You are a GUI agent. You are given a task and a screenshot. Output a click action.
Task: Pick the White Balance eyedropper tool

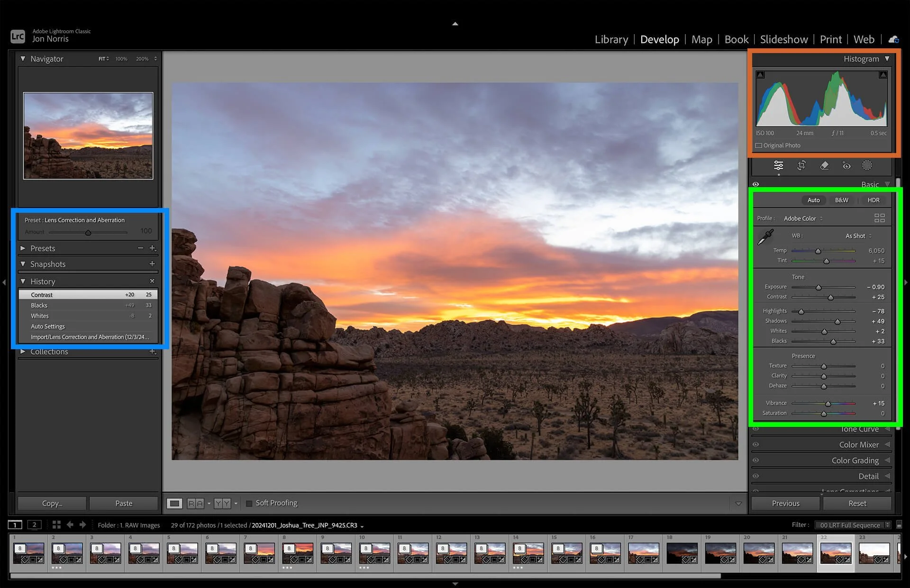pyautogui.click(x=765, y=236)
